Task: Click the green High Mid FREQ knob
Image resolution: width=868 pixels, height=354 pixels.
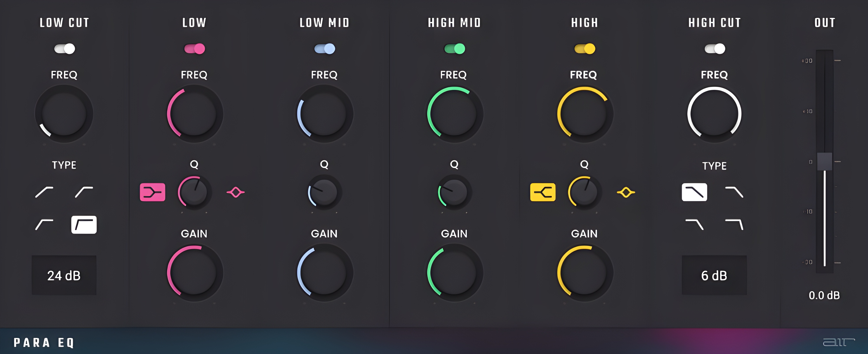Action: tap(454, 113)
